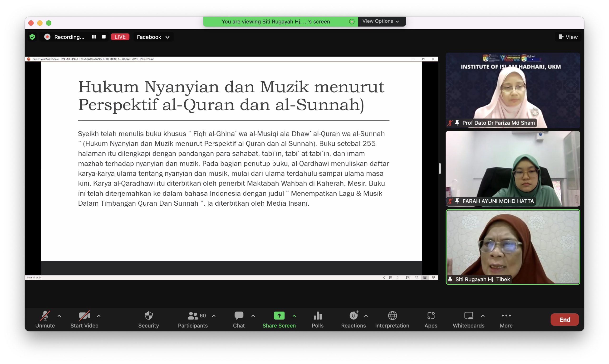Select Siti Rugayah Hj. Tibek video thumbnail

click(x=513, y=247)
